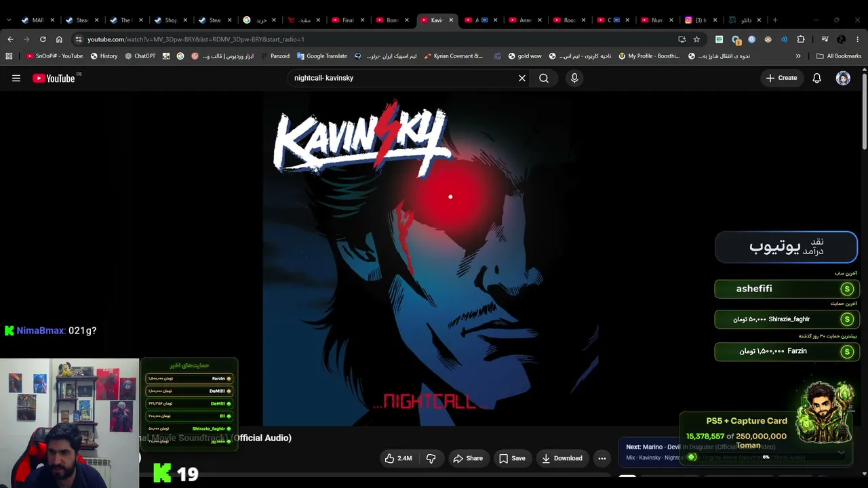This screenshot has width=868, height=488.
Task: Go to the YouTube home logo
Action: point(54,78)
